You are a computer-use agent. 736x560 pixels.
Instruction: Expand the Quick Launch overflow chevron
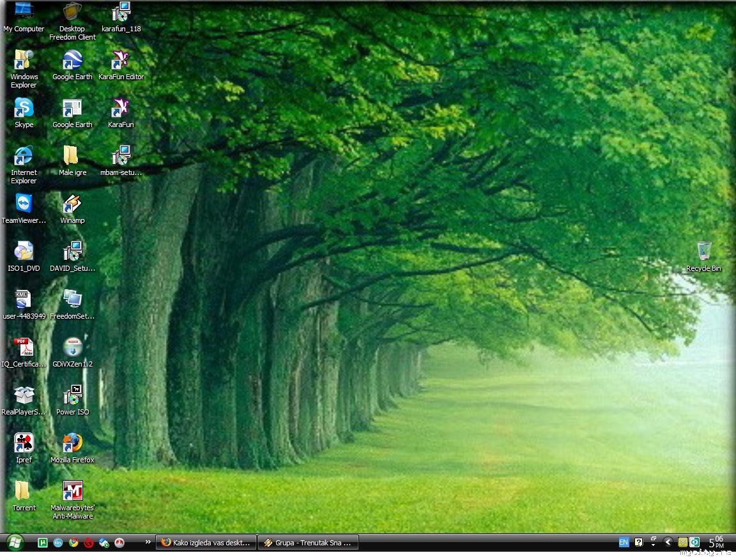(x=148, y=542)
